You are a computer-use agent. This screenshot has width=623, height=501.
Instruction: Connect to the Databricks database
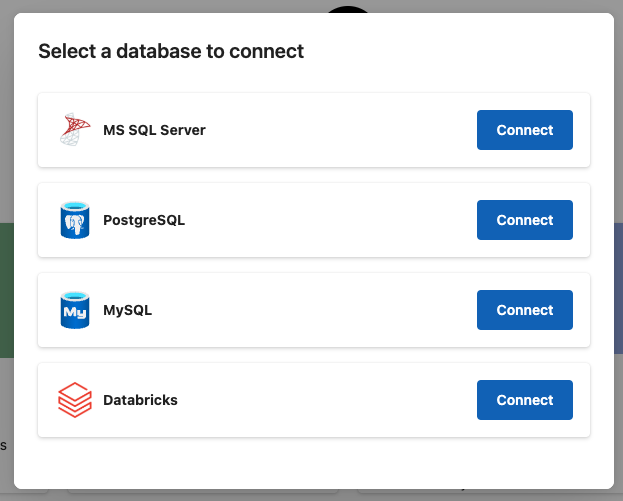(524, 400)
